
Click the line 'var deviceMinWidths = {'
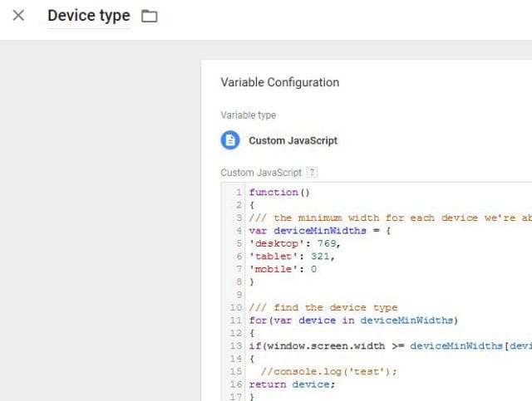pos(319,231)
